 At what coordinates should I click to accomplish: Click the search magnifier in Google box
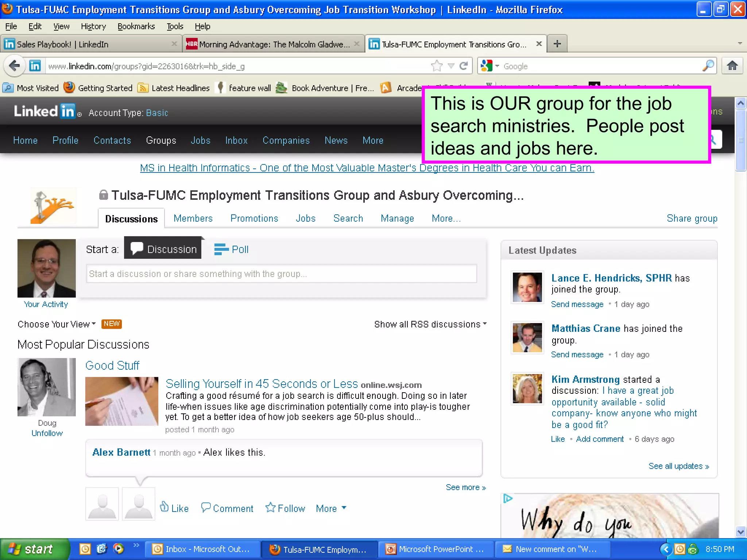pos(708,66)
